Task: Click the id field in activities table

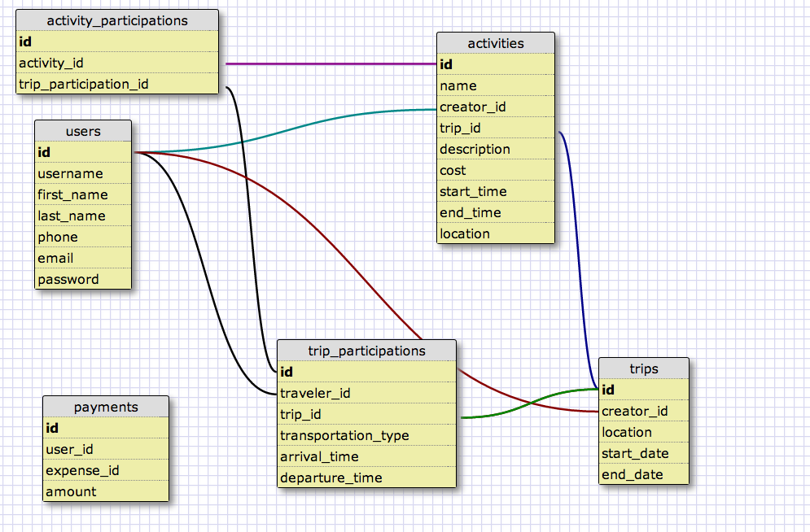Action: (496, 64)
